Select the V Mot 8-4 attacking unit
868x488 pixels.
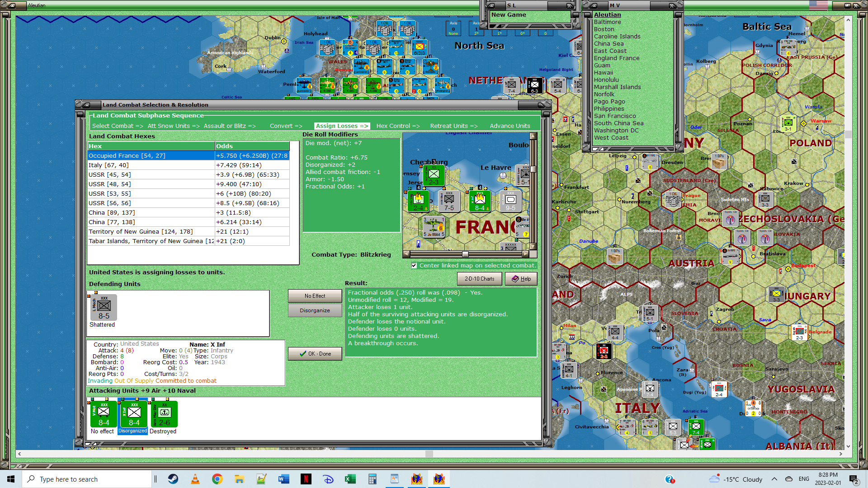pyautogui.click(x=104, y=414)
